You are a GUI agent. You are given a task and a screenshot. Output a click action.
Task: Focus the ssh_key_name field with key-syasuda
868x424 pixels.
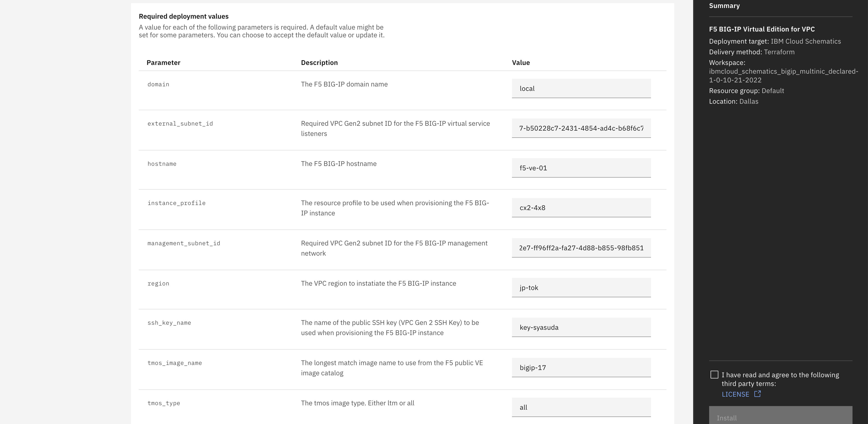point(581,327)
